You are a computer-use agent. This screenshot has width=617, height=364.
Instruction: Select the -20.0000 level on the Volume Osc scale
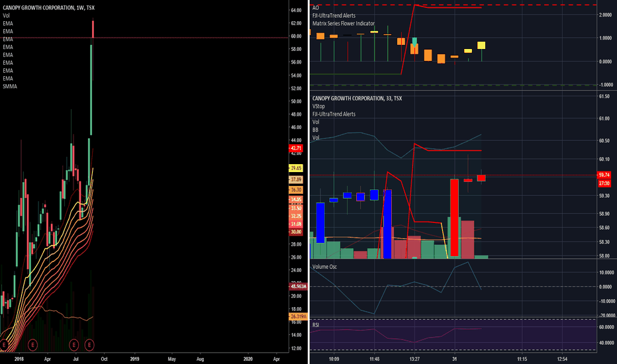pyautogui.click(x=606, y=315)
